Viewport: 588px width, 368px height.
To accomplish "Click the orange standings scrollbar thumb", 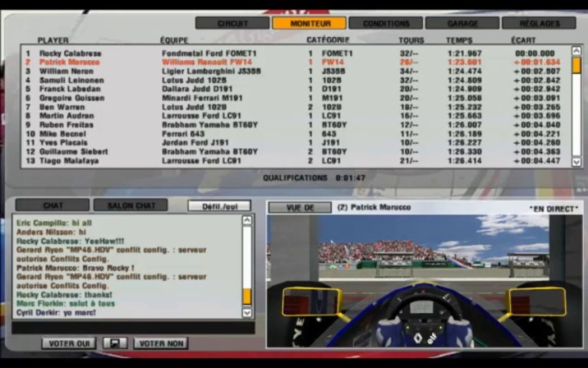I will (x=576, y=65).
